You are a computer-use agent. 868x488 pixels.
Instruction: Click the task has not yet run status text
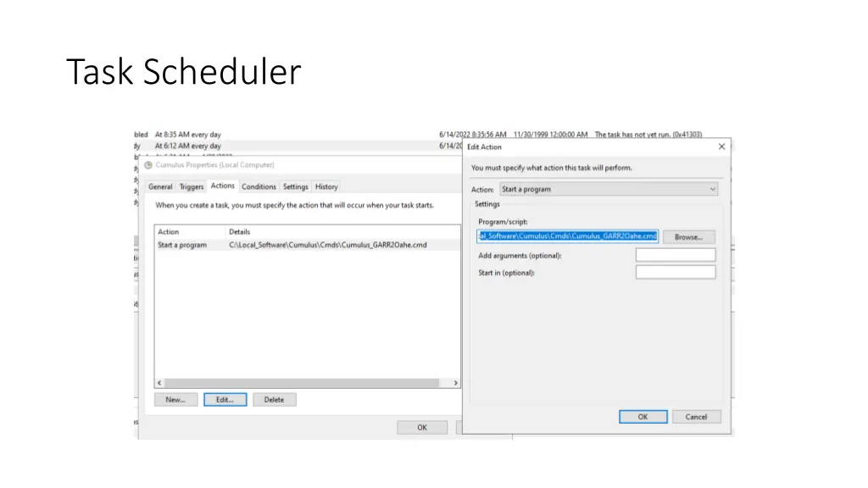(x=648, y=135)
